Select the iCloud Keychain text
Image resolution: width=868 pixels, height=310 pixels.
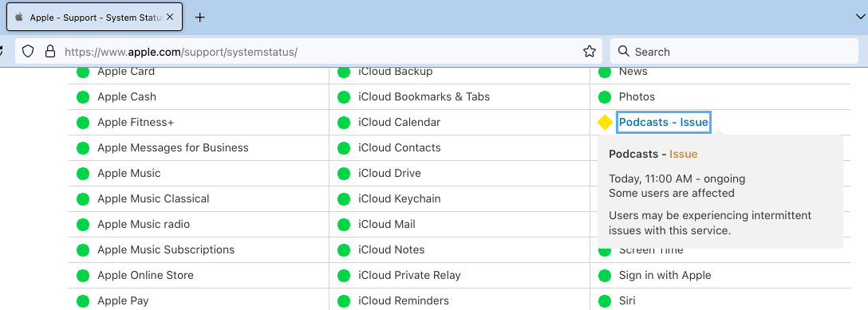400,198
